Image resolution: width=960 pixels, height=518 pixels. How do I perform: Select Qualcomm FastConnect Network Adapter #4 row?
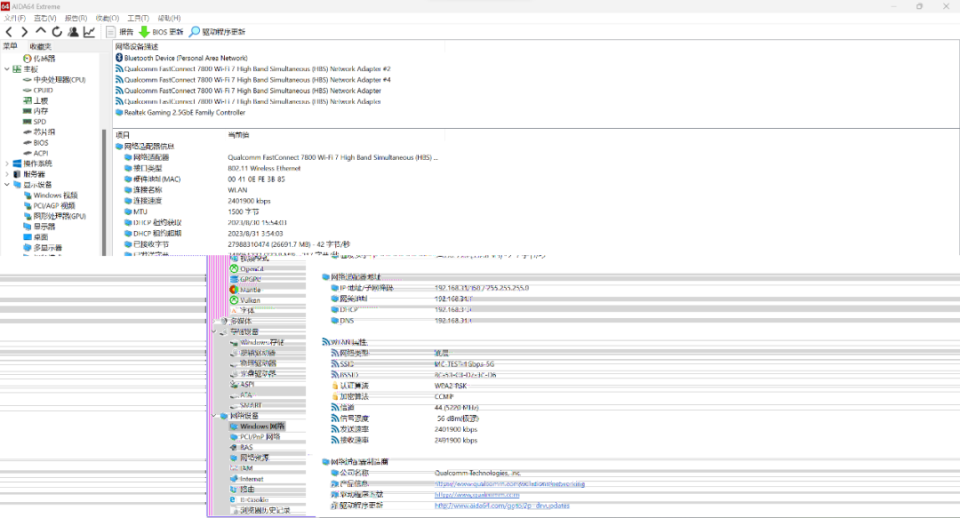[x=253, y=80]
